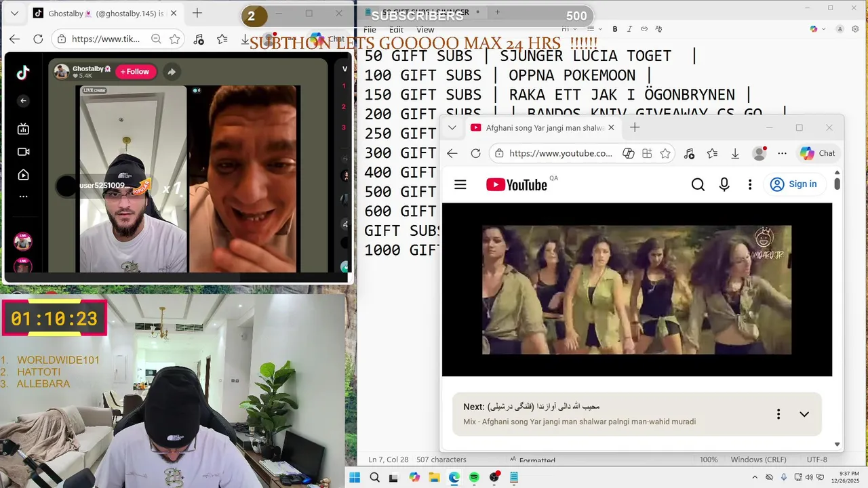Open Spotify from the taskbar
The image size is (868, 488).
(474, 477)
